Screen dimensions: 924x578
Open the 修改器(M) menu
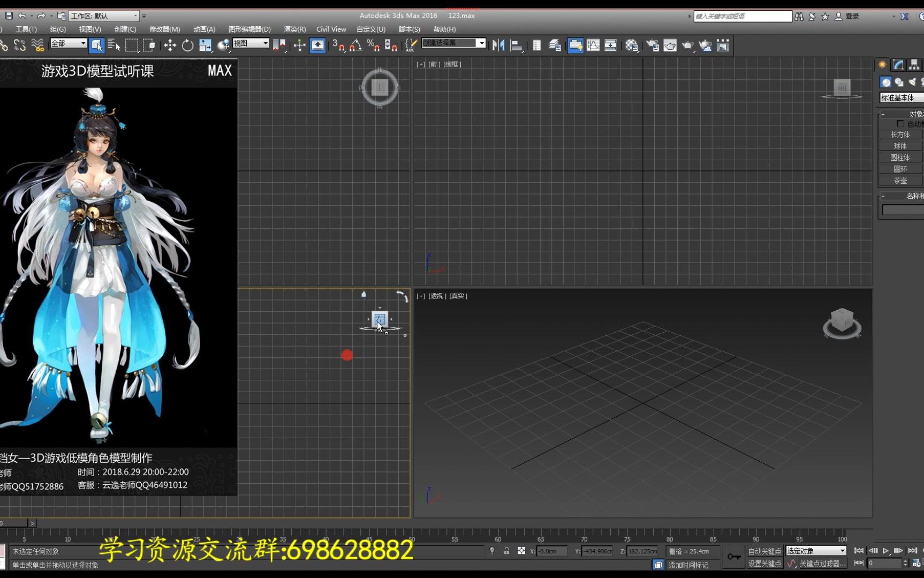164,29
